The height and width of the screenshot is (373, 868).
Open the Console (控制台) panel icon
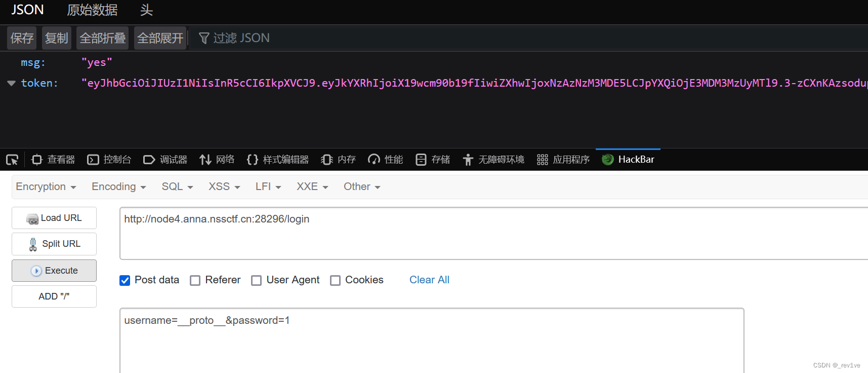pos(93,160)
